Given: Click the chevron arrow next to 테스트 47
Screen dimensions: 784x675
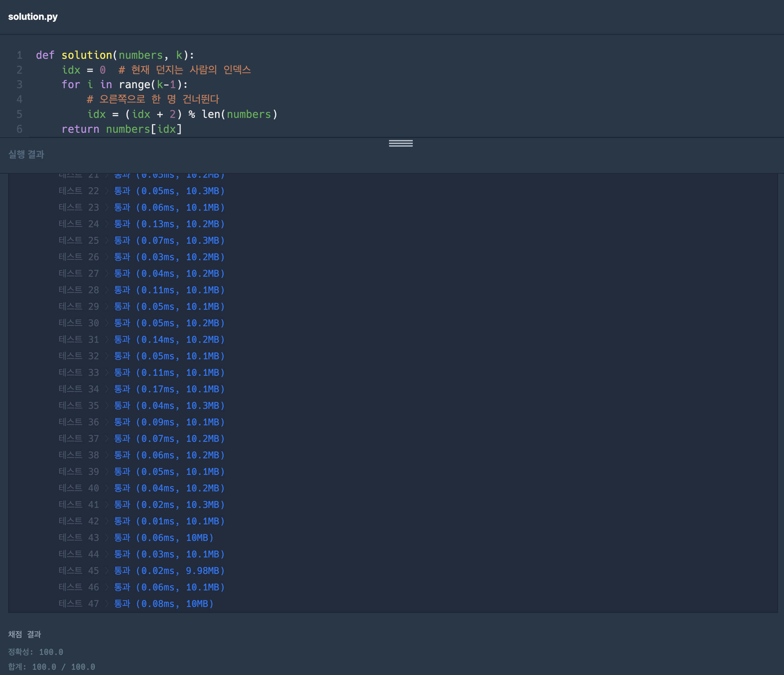Looking at the screenshot, I should coord(107,604).
